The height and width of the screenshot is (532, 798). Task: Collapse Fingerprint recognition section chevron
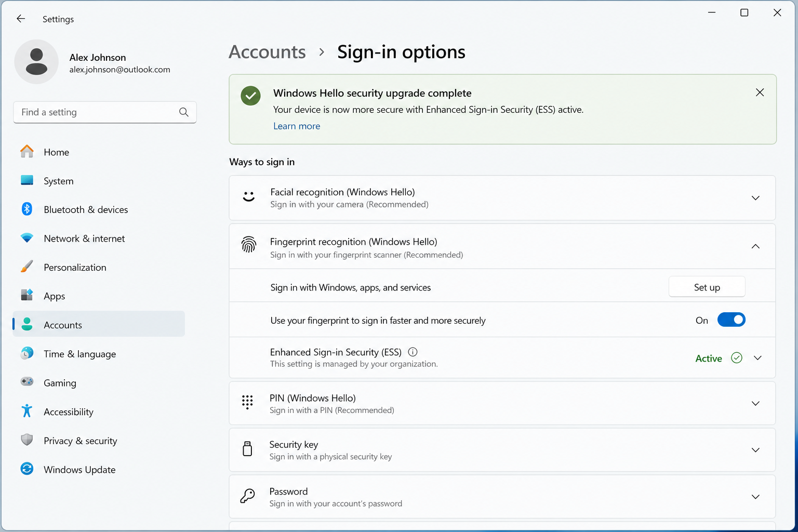pos(755,246)
